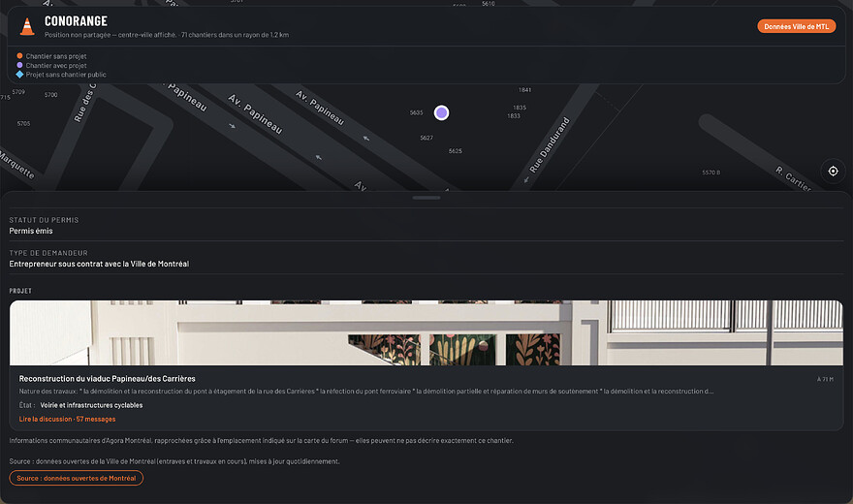Click the 'Rue Dandurand' map label
Screen dimensions: 853x504
pyautogui.click(x=550, y=145)
